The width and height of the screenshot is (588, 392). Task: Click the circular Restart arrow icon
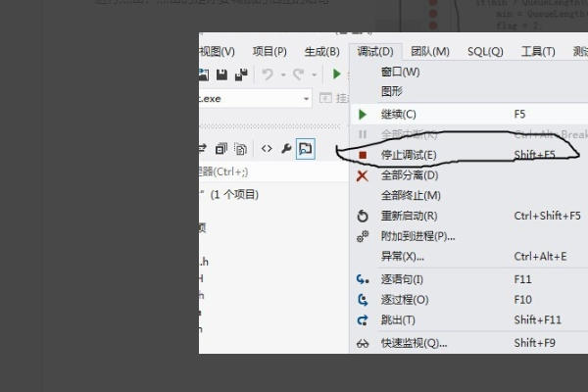tap(363, 216)
